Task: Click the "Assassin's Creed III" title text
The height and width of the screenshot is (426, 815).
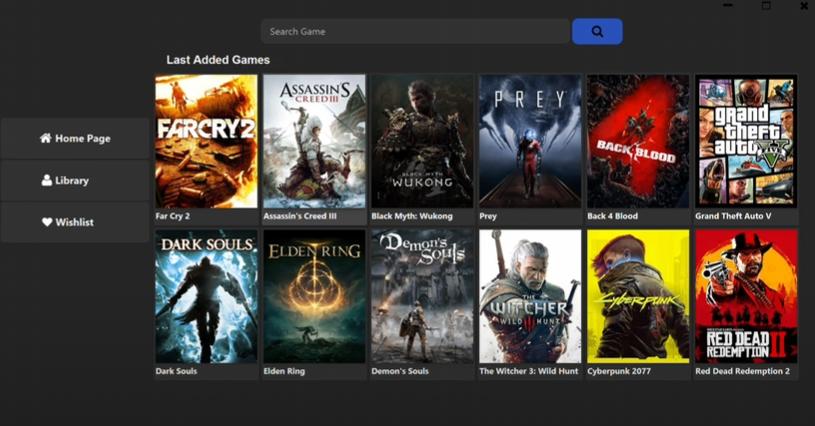Action: tap(300, 216)
